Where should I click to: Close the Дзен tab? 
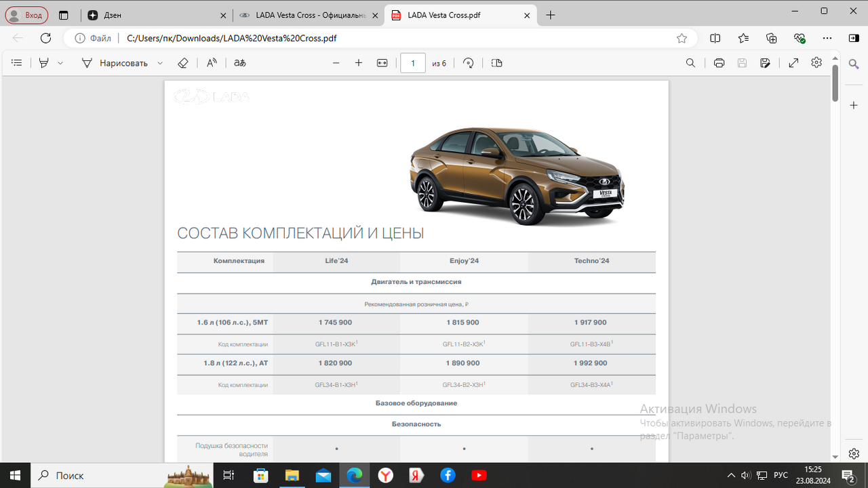(223, 15)
